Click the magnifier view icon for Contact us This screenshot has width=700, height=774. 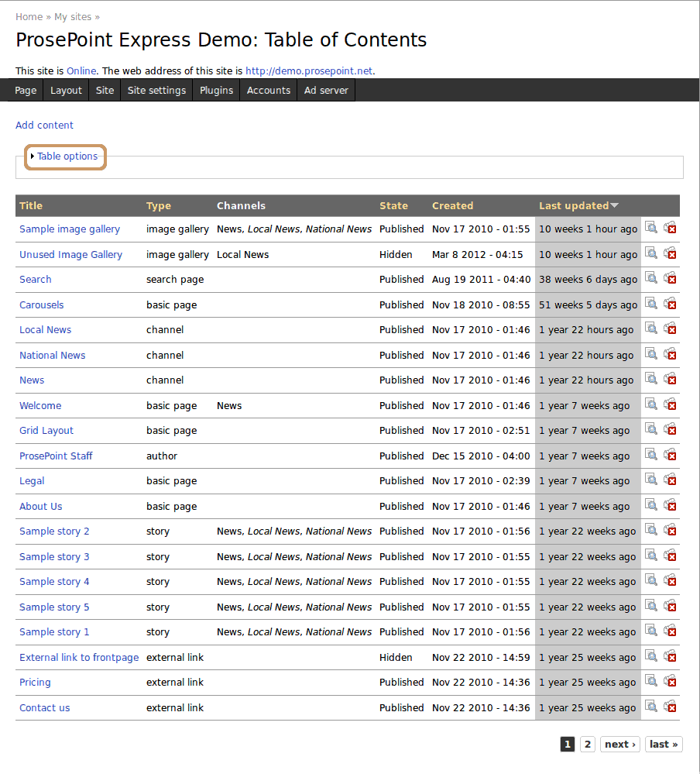coord(651,707)
